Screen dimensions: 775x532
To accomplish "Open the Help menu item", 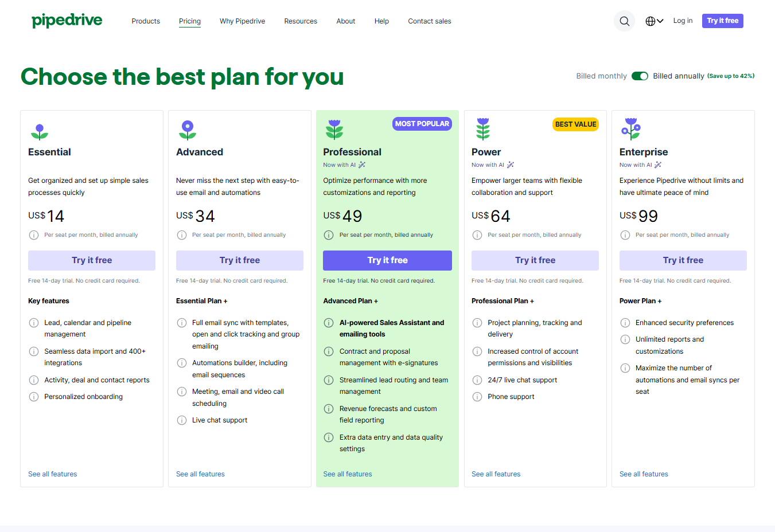I will [x=381, y=21].
